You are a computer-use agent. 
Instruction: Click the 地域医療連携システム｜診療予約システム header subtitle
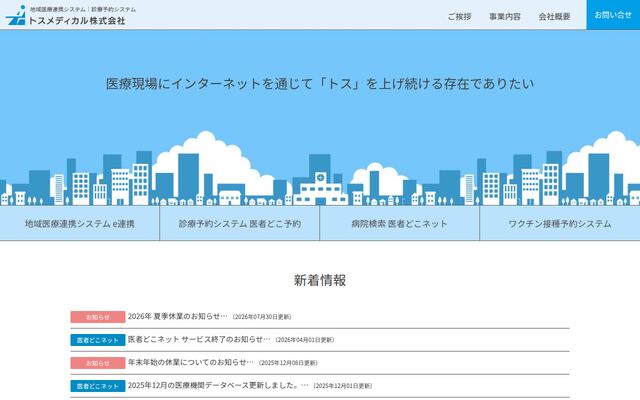pyautogui.click(x=83, y=9)
